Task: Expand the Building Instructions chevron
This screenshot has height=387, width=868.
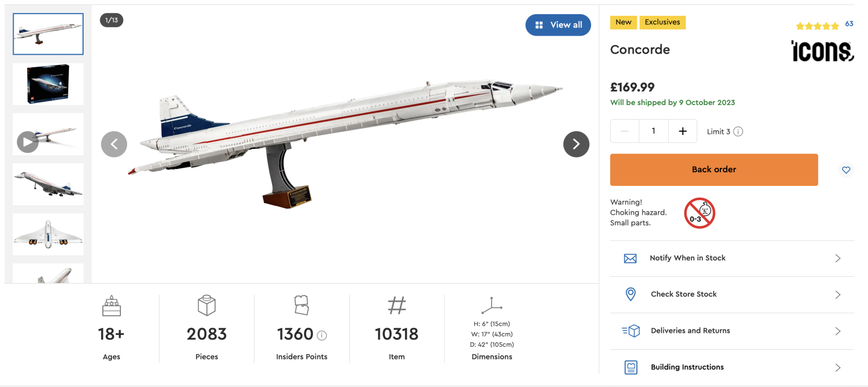Action: coord(838,367)
